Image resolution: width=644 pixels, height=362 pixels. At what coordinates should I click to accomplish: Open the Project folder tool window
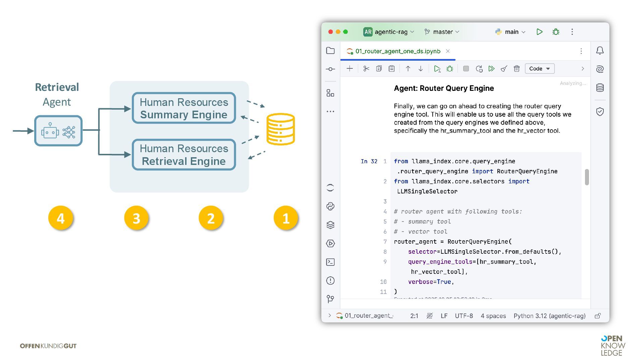(330, 51)
